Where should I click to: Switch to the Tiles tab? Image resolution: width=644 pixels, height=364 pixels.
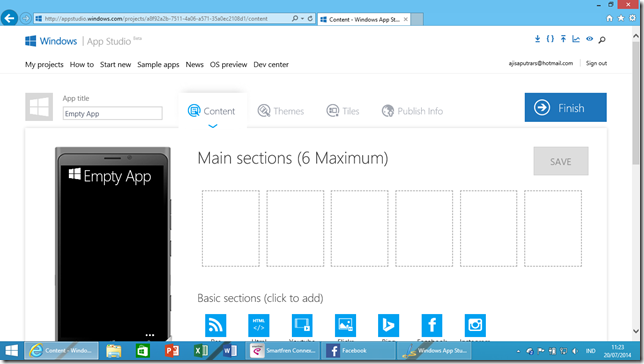click(x=343, y=111)
